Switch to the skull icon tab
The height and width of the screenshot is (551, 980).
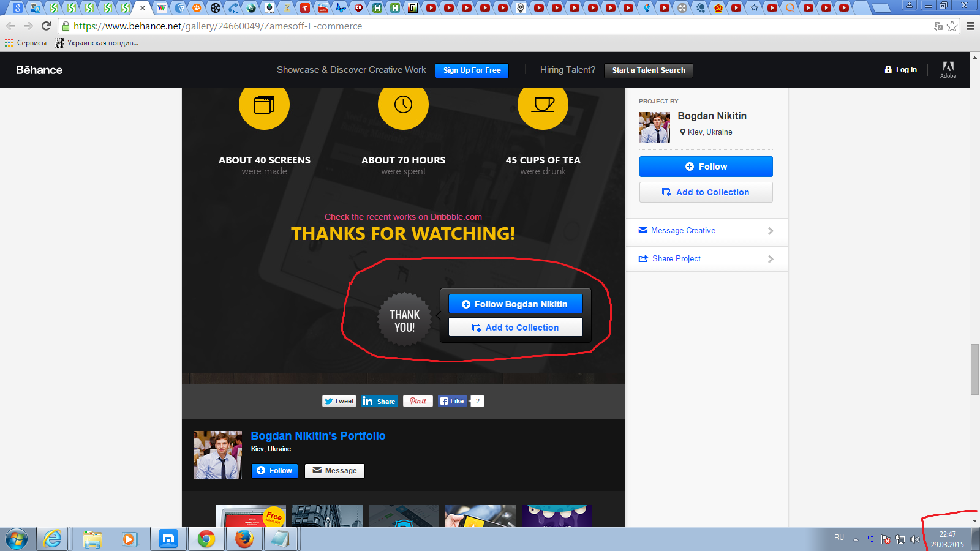pyautogui.click(x=521, y=8)
